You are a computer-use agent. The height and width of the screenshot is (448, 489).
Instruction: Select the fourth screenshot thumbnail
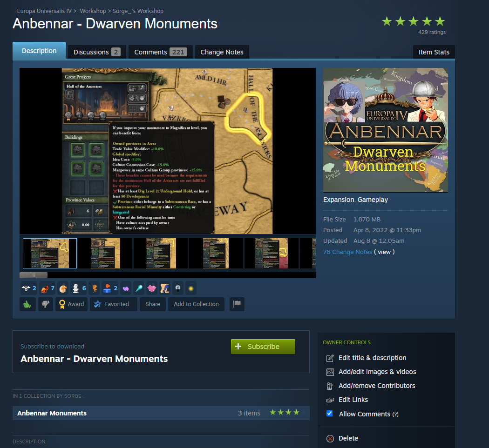(x=216, y=253)
